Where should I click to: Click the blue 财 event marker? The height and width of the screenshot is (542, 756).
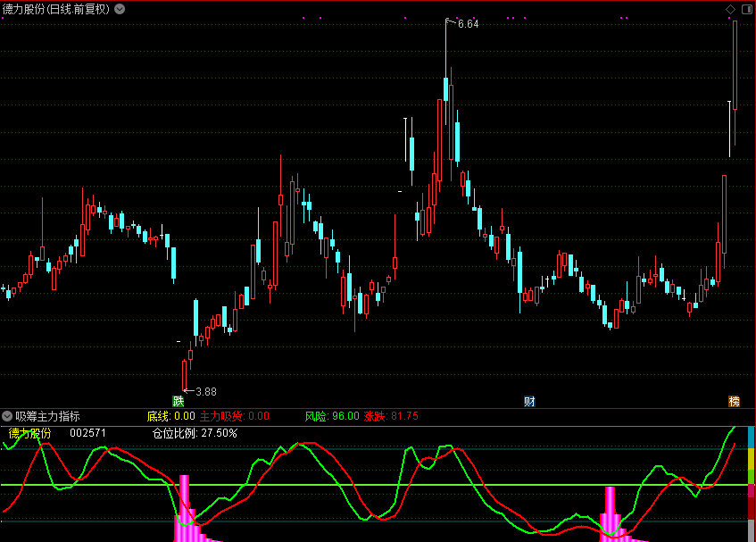click(529, 401)
